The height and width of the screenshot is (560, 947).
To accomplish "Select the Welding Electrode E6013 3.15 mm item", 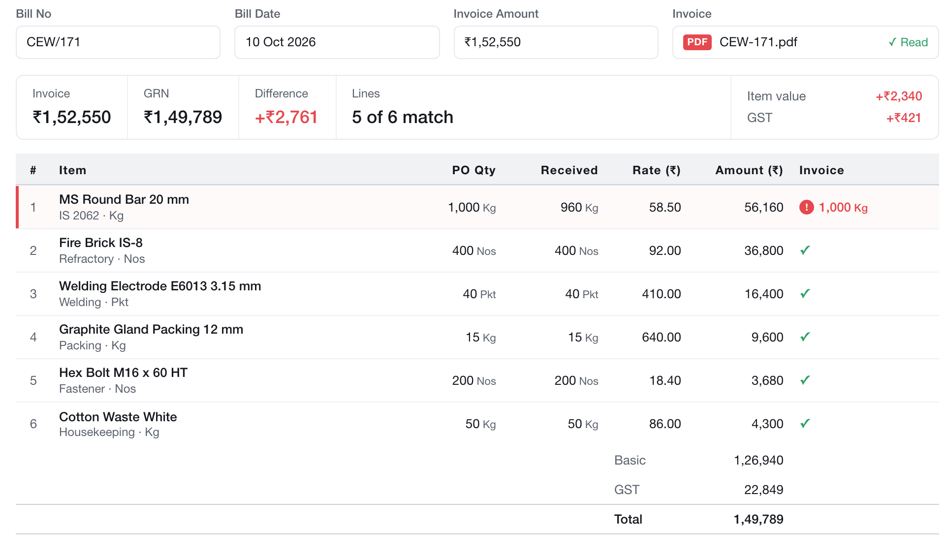I will click(160, 286).
